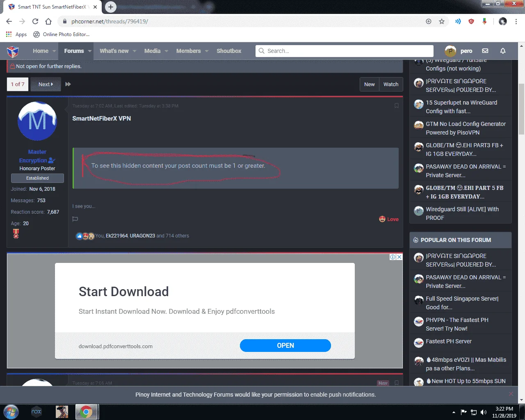Switch to the Smart TNT Sun browser tab
The width and height of the screenshot is (525, 420).
pyautogui.click(x=52, y=7)
